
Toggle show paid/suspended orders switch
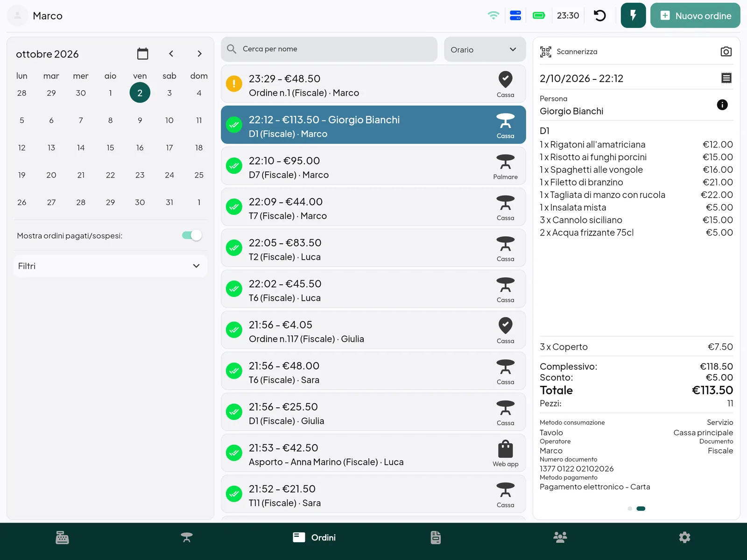[192, 235]
